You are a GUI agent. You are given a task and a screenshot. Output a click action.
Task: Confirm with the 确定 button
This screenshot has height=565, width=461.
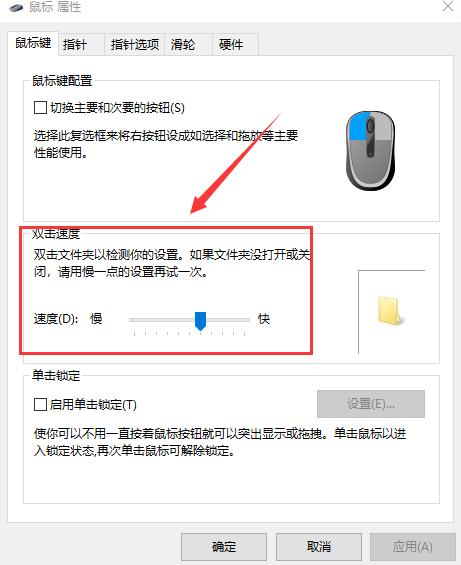(x=224, y=547)
